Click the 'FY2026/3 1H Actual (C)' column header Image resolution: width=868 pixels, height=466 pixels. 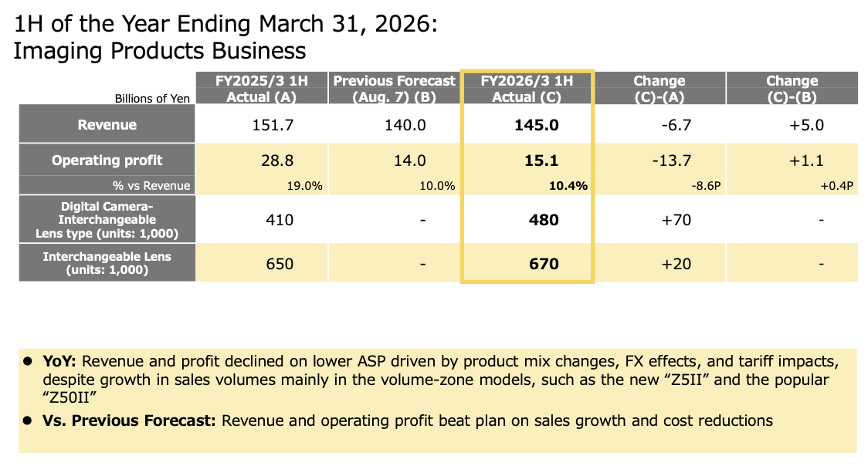(x=527, y=89)
